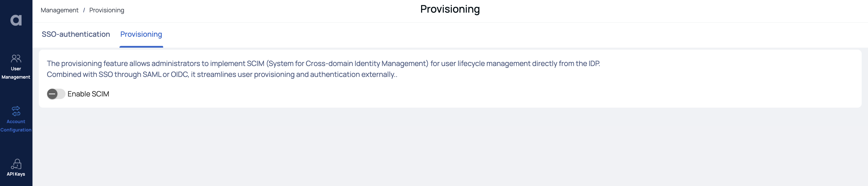Open User Management icon in sidebar

pos(16,59)
